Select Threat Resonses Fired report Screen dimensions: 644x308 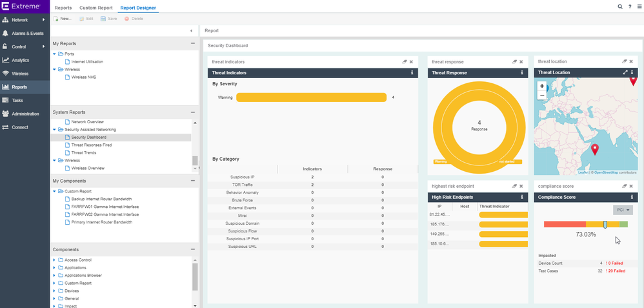91,145
